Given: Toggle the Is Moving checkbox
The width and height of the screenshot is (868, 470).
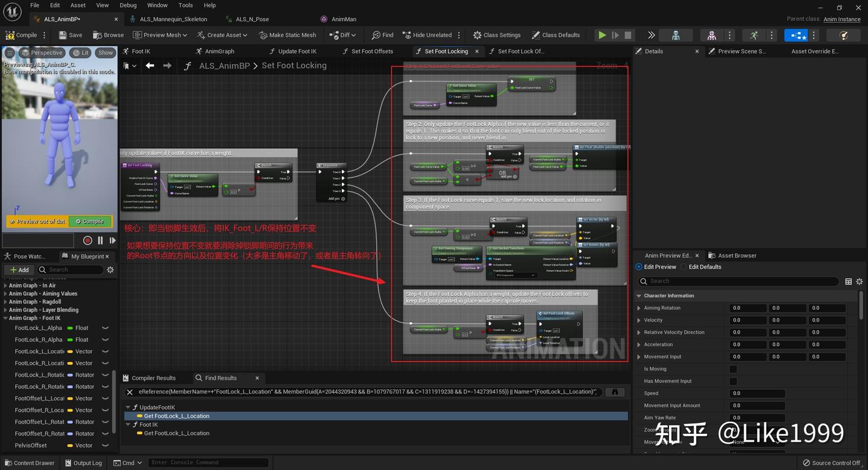Looking at the screenshot, I should coord(733,369).
